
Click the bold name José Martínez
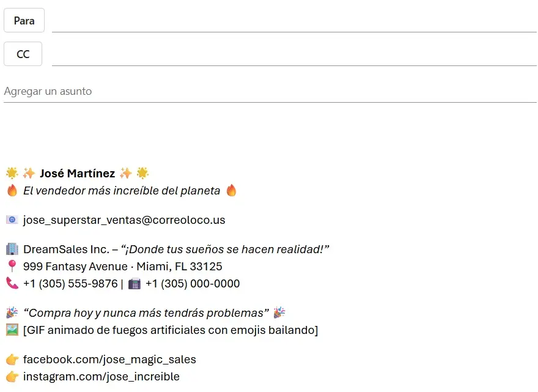pos(77,173)
